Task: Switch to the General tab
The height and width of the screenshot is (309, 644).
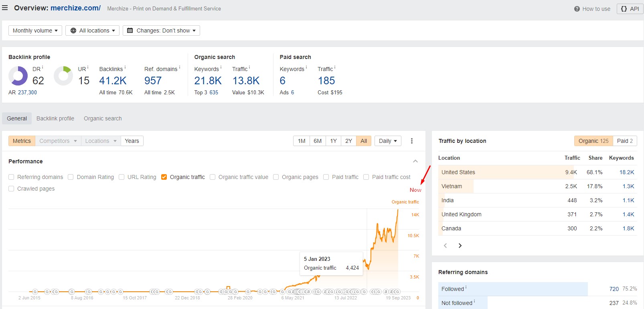Action: [x=17, y=118]
